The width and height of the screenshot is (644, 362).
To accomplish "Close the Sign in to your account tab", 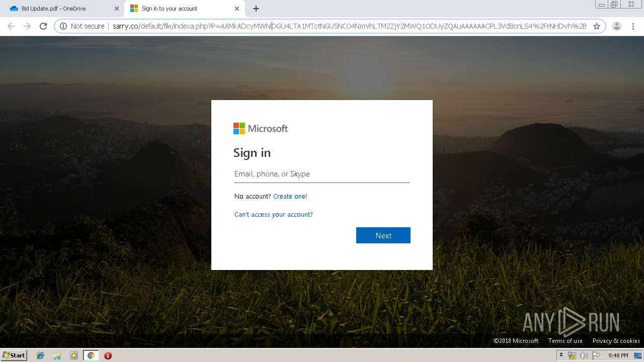I will tap(237, 9).
